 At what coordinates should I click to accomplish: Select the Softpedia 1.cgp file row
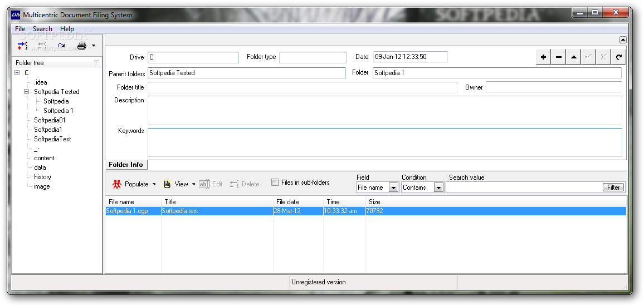[366, 211]
